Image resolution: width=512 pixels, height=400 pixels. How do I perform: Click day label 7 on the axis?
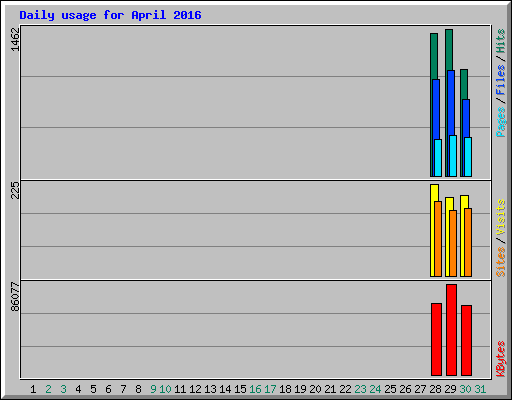123,389
